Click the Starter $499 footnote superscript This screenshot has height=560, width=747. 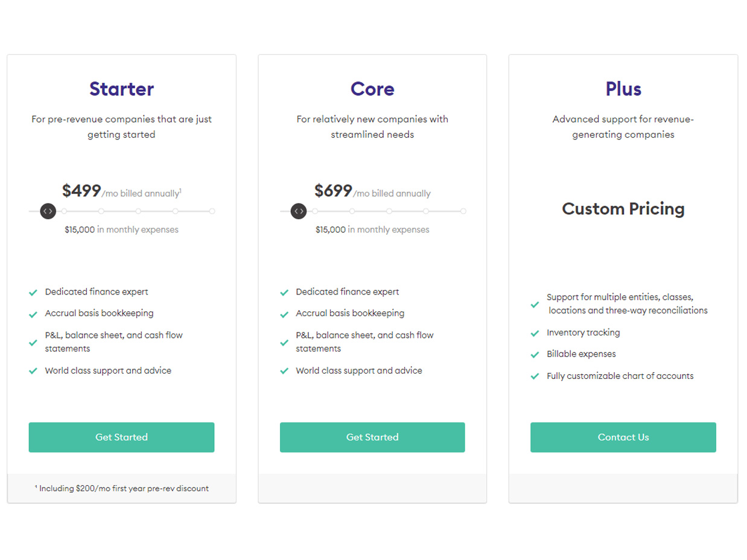point(180,191)
